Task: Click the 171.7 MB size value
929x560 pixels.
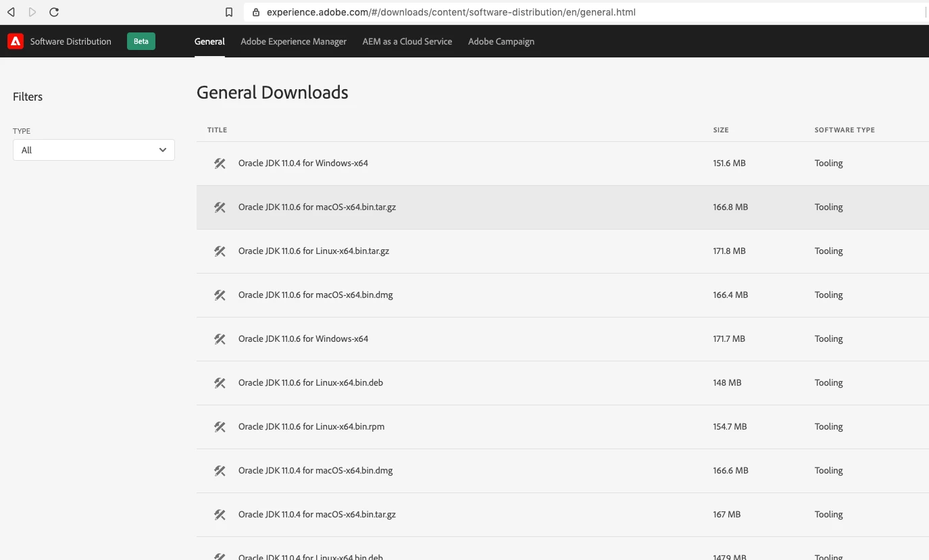Action: tap(729, 338)
